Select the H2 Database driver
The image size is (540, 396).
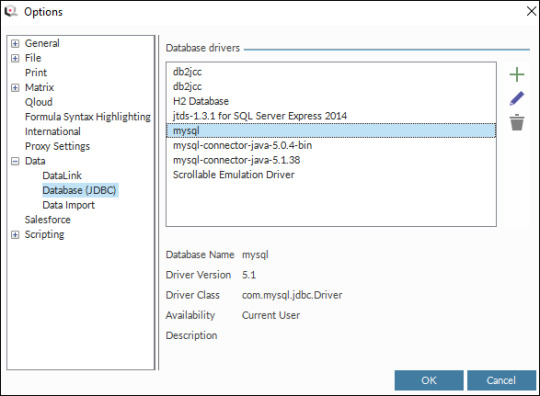pos(331,101)
